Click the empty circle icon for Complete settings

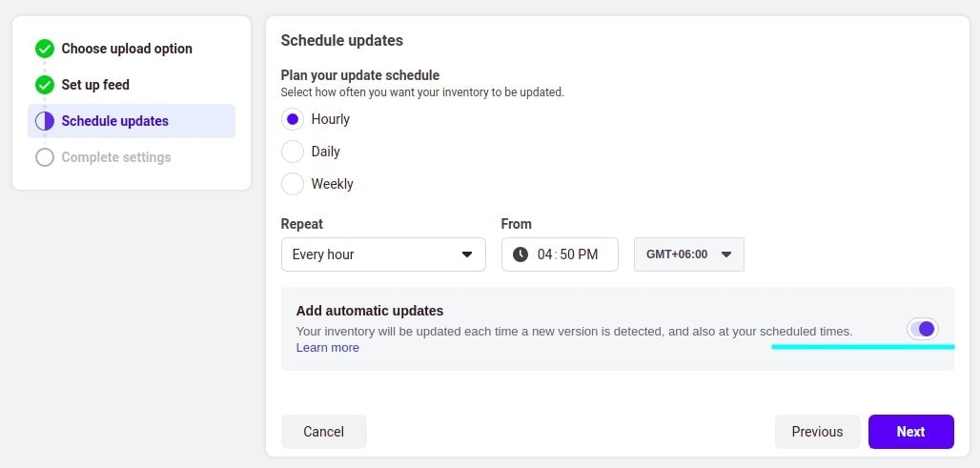45,157
